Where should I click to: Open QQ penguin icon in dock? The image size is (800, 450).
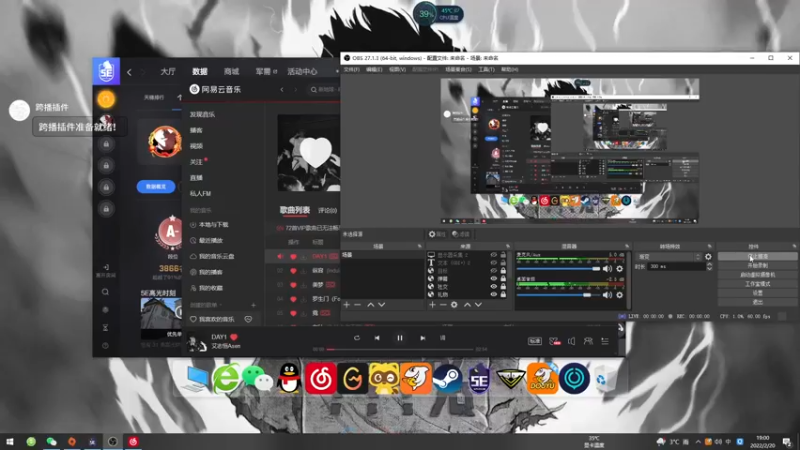pos(289,379)
